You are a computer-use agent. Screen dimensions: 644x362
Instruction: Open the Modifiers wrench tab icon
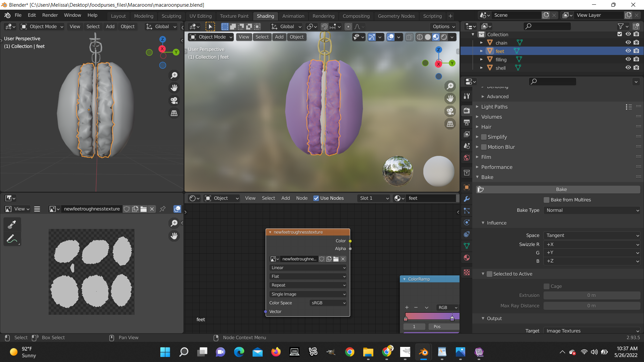pos(467,199)
